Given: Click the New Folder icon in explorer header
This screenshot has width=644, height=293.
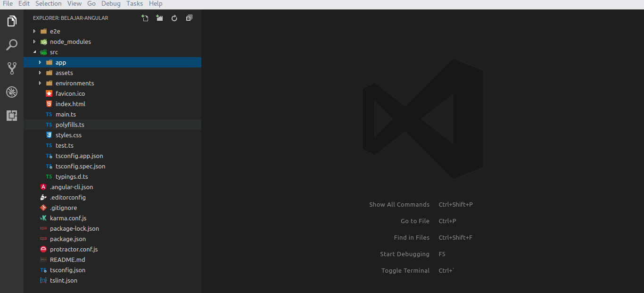Looking at the screenshot, I should click(x=159, y=18).
